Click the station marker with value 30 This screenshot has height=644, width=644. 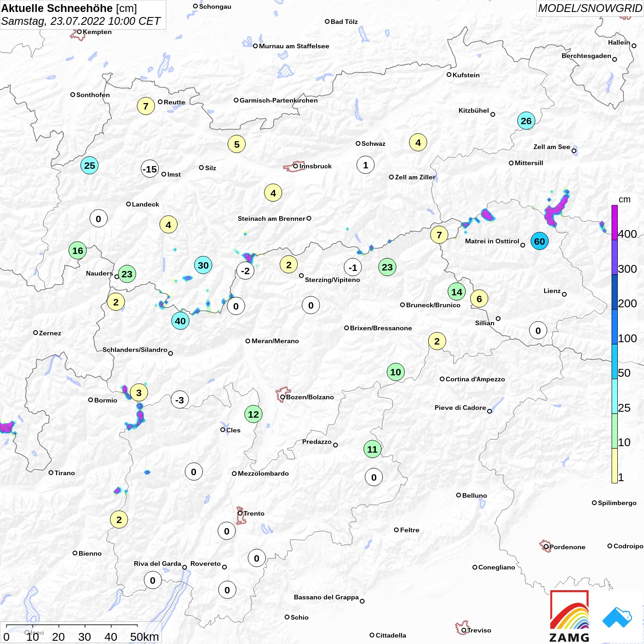click(x=203, y=265)
